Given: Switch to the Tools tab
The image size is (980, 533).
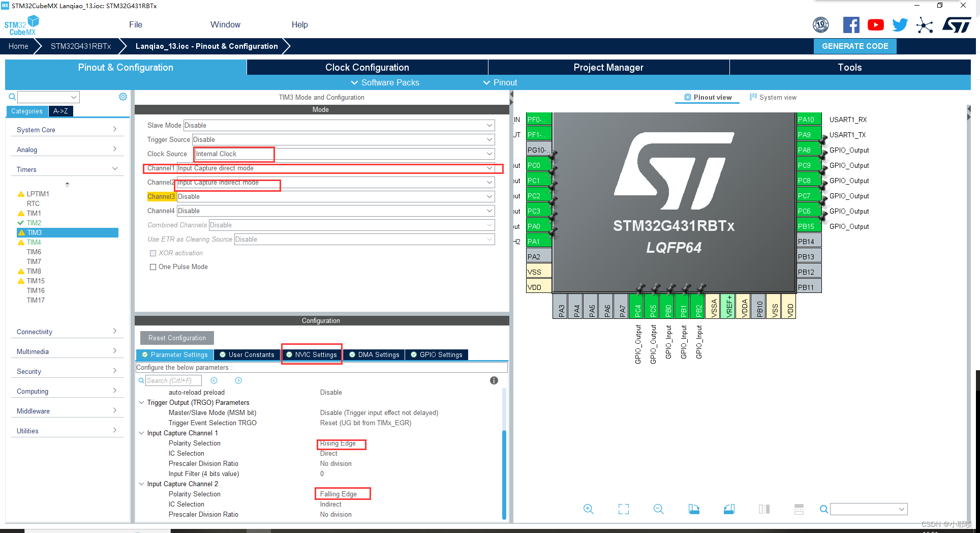Looking at the screenshot, I should (x=850, y=67).
